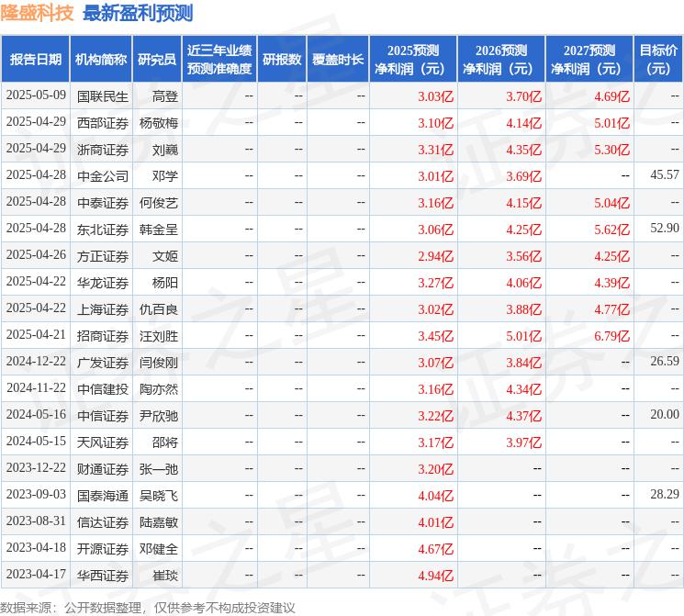Click the 隆盛科技 title text

point(37,13)
